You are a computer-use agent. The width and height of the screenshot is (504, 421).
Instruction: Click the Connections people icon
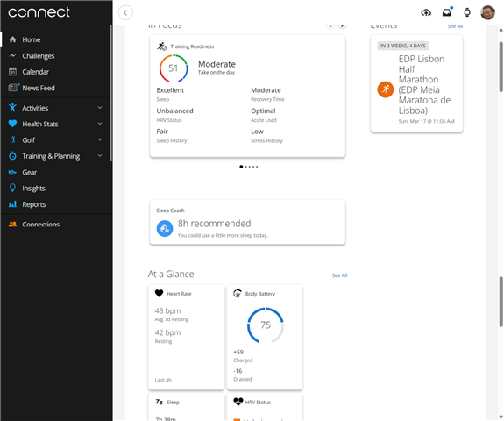click(x=12, y=224)
